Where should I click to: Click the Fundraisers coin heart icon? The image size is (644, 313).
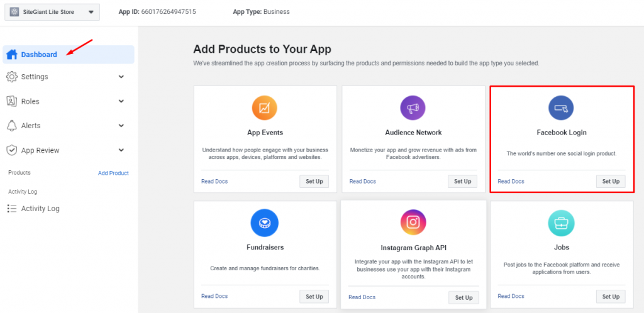(x=265, y=223)
